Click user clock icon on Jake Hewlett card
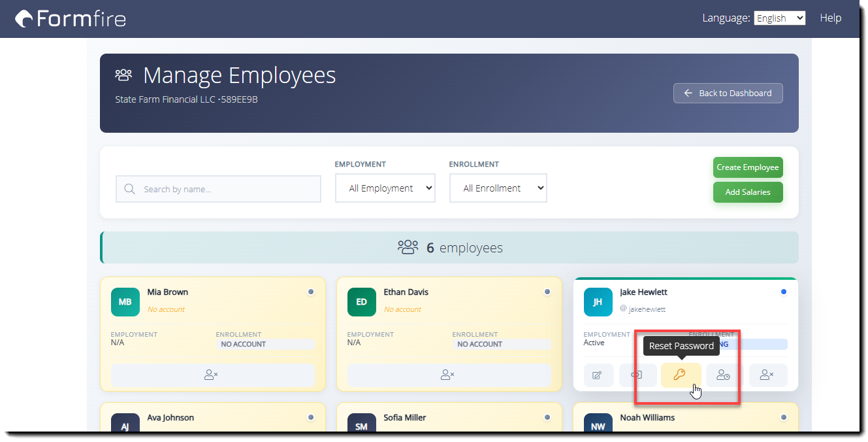 pos(723,375)
